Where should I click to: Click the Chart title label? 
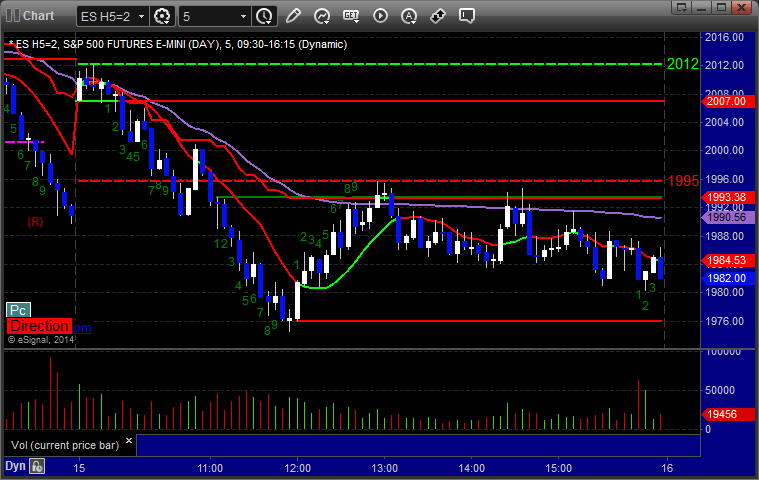click(39, 15)
